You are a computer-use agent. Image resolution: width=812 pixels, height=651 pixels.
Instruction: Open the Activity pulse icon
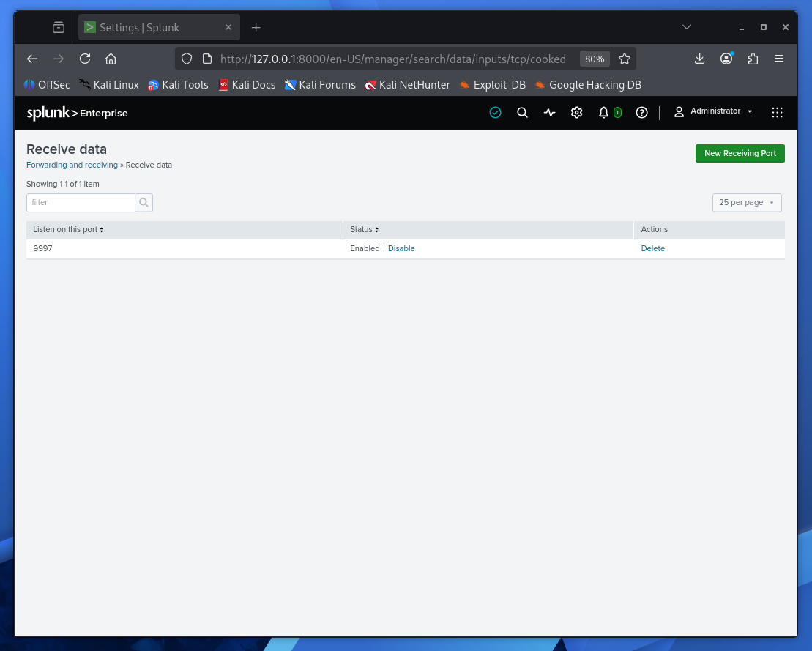click(x=549, y=112)
